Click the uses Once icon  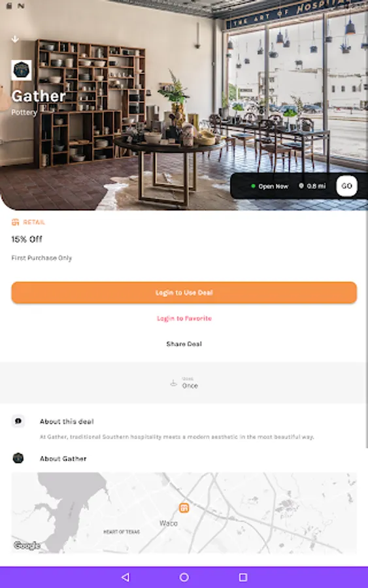pyautogui.click(x=173, y=383)
